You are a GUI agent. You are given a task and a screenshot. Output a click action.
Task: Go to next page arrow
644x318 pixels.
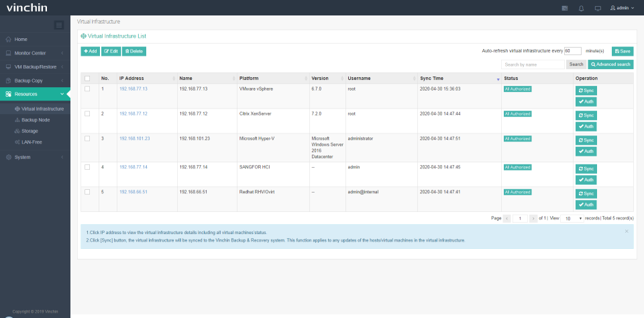pyautogui.click(x=533, y=219)
